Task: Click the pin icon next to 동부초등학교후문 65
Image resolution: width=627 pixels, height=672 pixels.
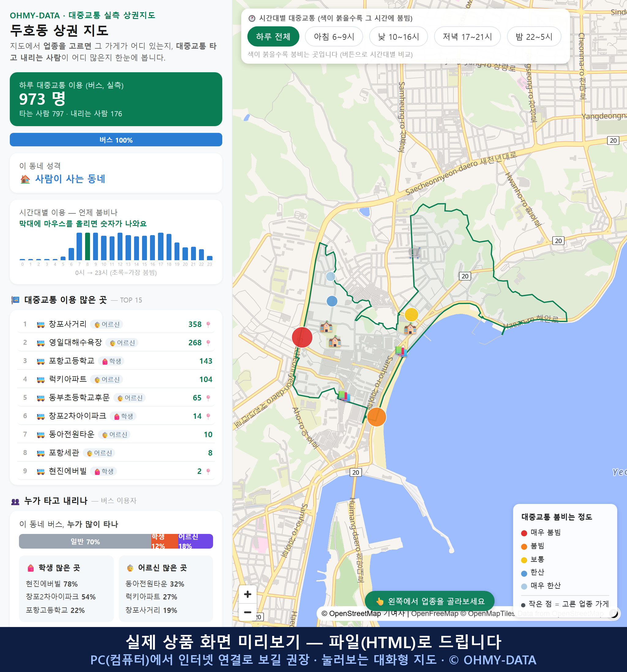Action: click(208, 398)
